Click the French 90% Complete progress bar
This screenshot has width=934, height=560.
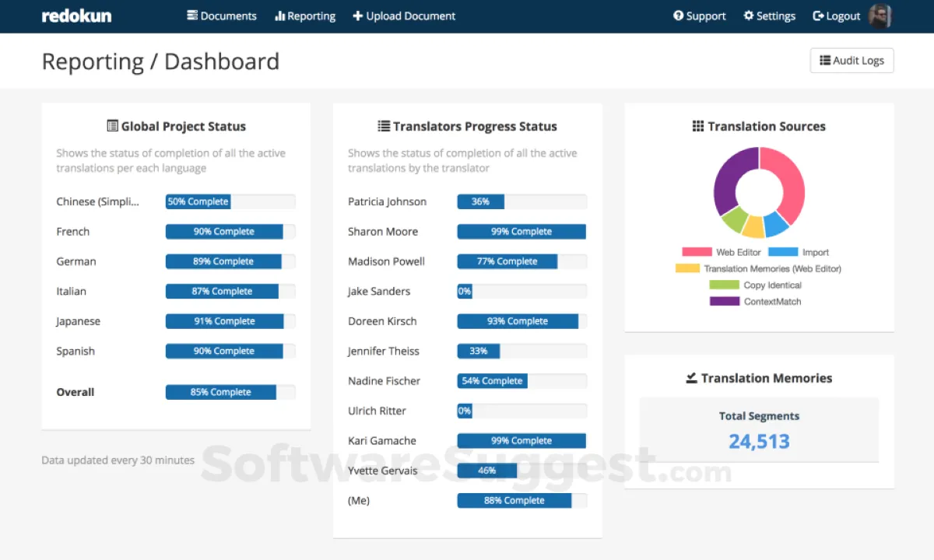pyautogui.click(x=230, y=232)
